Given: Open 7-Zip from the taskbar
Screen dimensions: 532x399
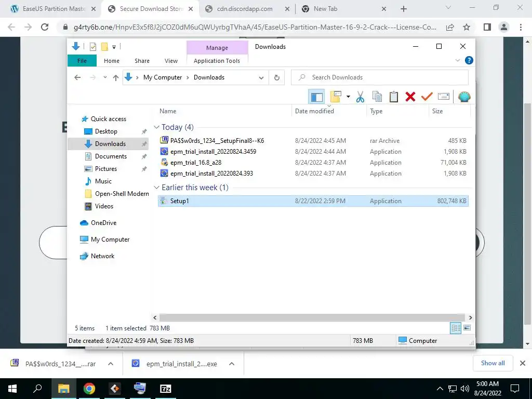Looking at the screenshot, I should [165, 389].
